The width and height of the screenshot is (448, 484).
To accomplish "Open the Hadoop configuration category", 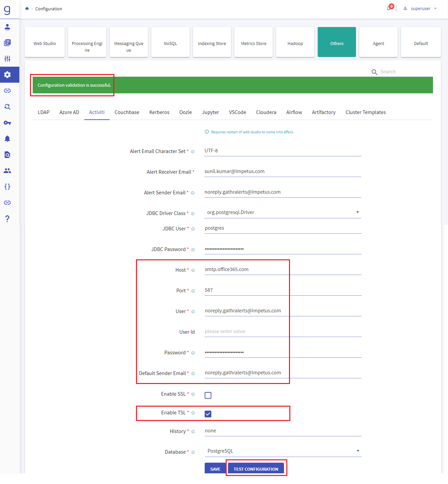I will point(295,42).
